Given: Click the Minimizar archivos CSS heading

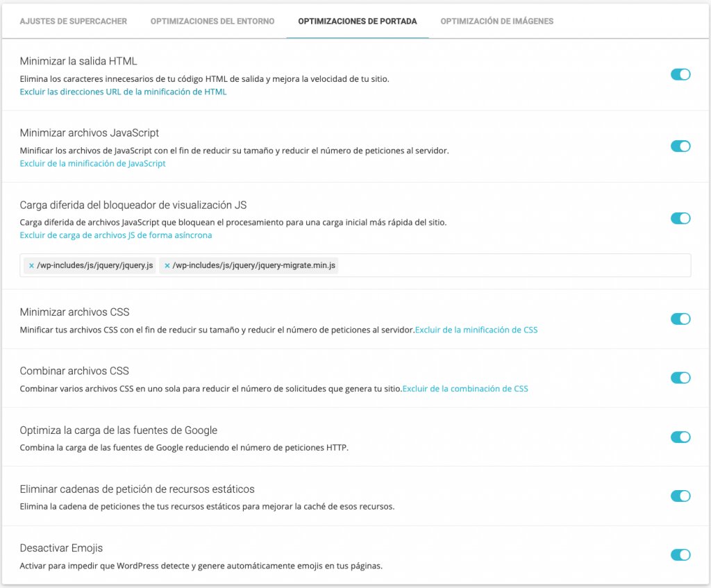Looking at the screenshot, I should (x=74, y=312).
